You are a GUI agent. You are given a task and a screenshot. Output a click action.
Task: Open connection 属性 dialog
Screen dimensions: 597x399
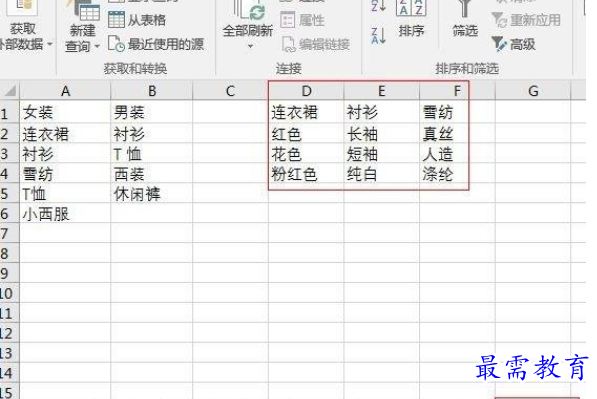tap(303, 20)
